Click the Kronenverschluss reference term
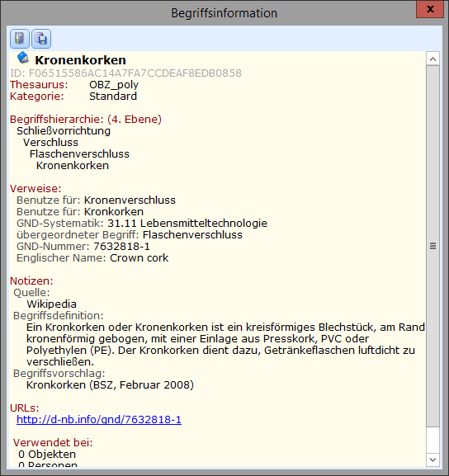 tap(130, 200)
